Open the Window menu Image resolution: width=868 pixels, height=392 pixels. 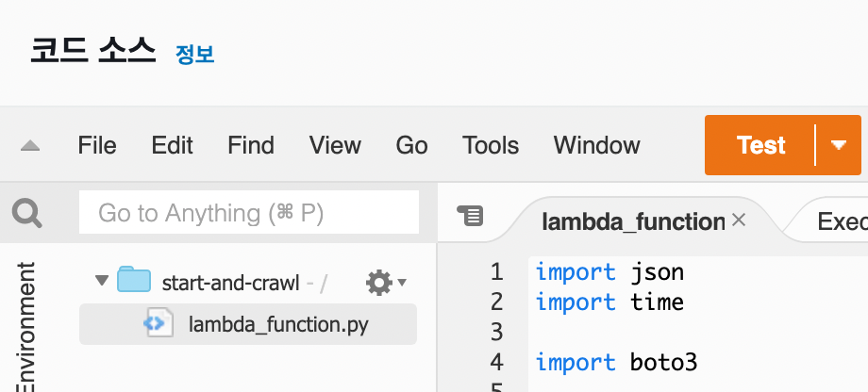pyautogui.click(x=596, y=146)
